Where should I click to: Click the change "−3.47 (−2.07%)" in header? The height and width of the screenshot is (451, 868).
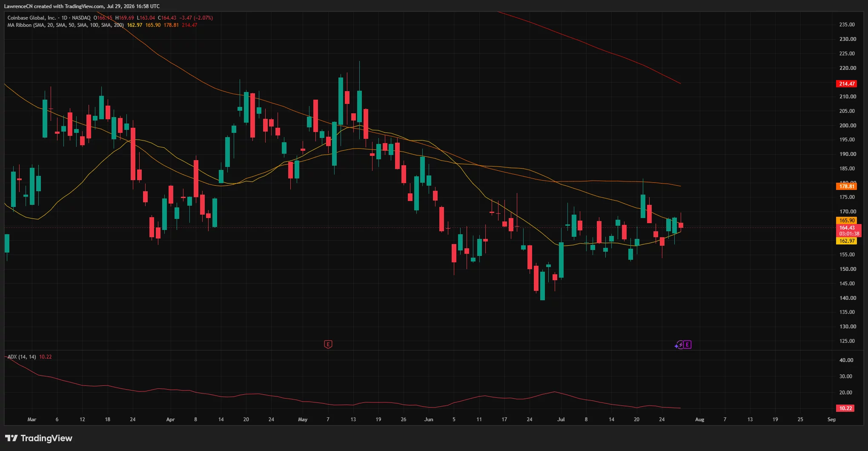pos(196,18)
